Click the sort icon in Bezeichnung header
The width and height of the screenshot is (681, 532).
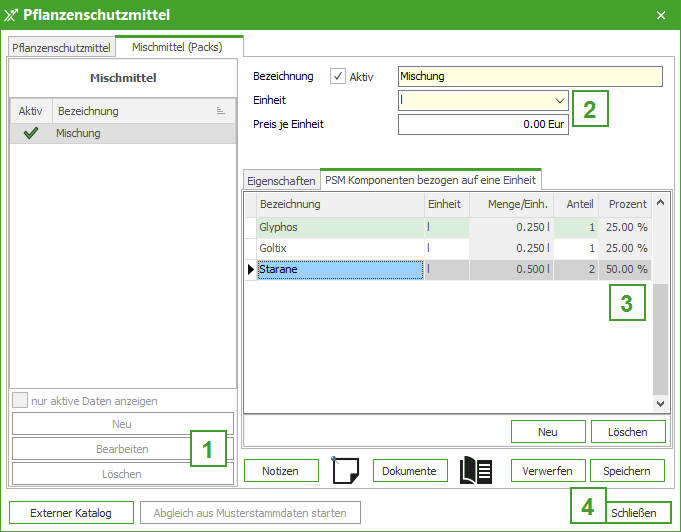(220, 111)
